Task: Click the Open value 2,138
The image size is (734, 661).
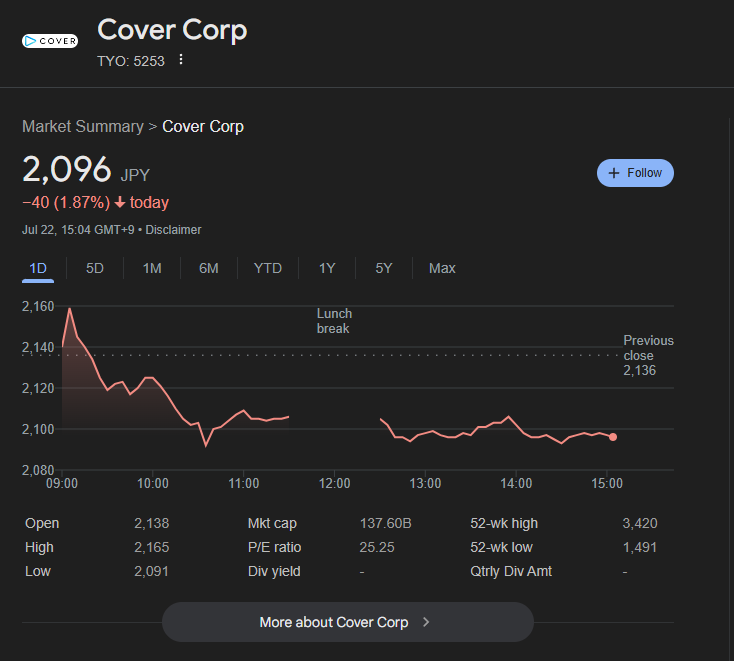Action: pyautogui.click(x=152, y=523)
